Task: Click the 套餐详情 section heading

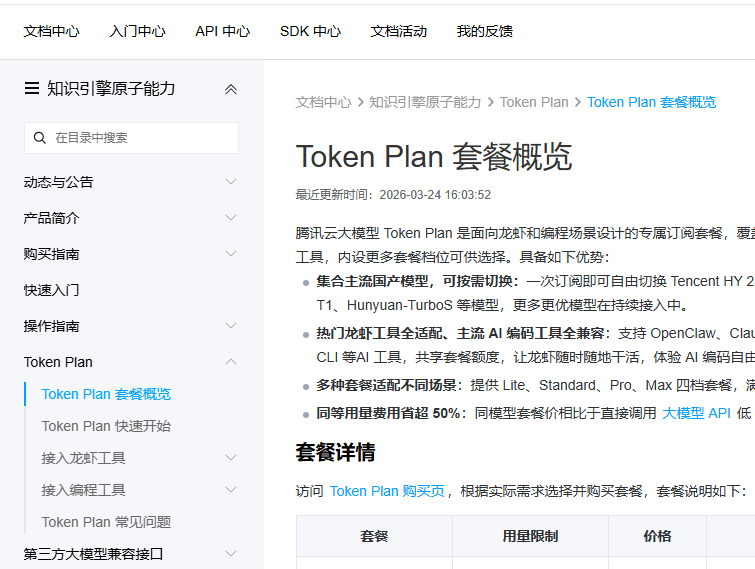Action: click(x=336, y=453)
